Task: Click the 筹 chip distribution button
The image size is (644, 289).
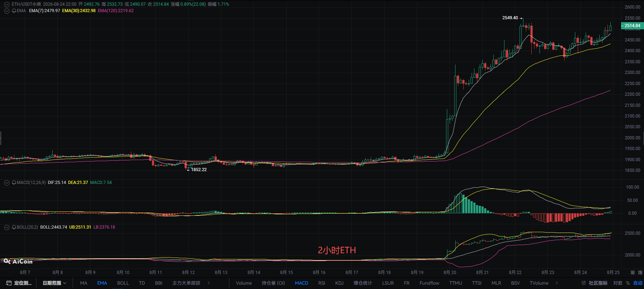Action: [633, 273]
